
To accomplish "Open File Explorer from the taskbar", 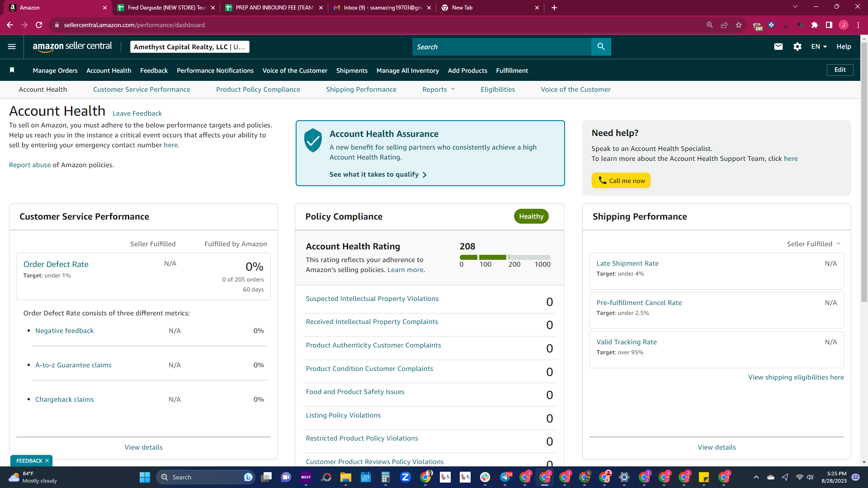I will tap(346, 477).
